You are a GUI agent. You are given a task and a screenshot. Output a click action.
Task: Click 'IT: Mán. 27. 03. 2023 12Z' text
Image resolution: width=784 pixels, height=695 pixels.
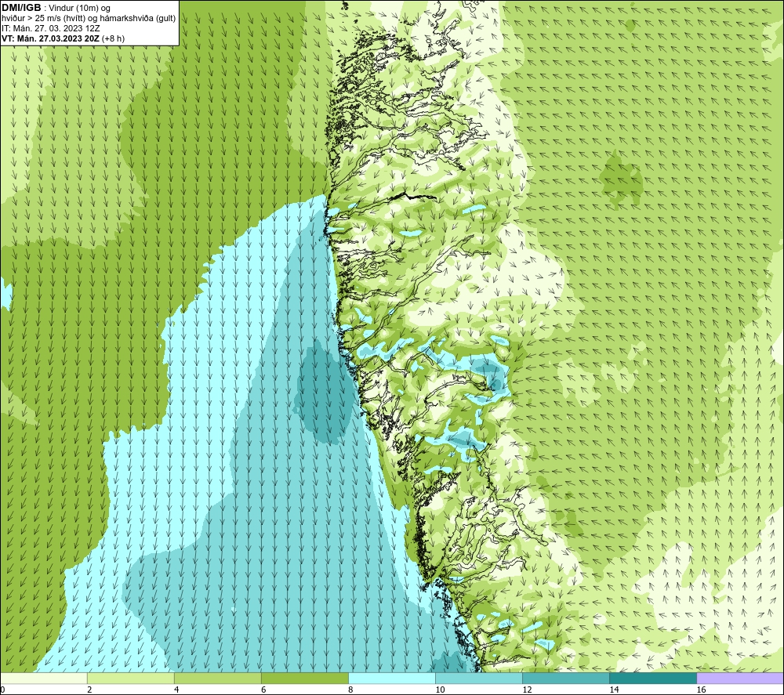point(50,28)
